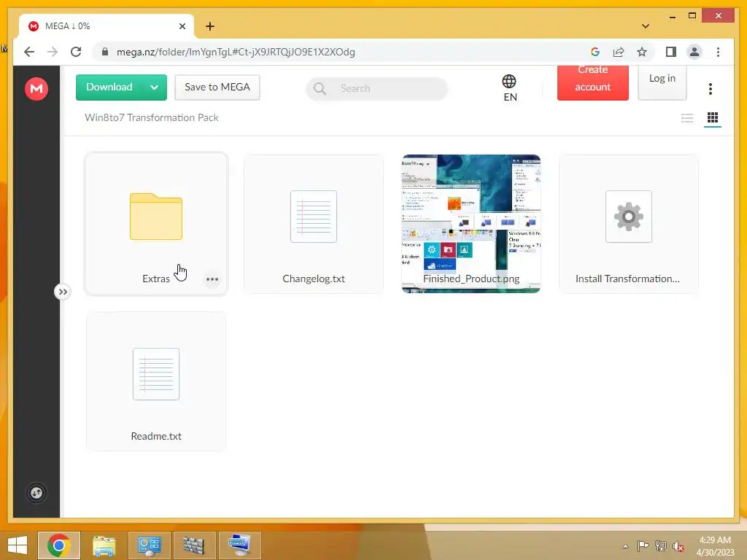The width and height of the screenshot is (747, 560).
Task: Click the search magnifier icon
Action: click(x=320, y=88)
